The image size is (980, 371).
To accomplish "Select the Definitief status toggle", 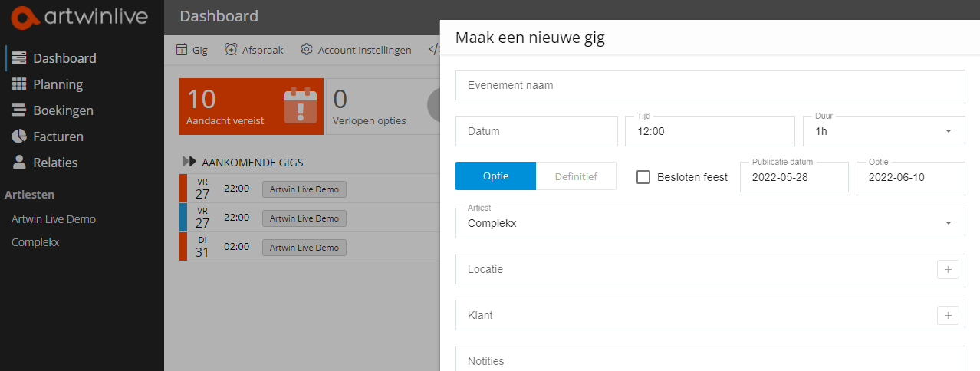I will click(576, 176).
